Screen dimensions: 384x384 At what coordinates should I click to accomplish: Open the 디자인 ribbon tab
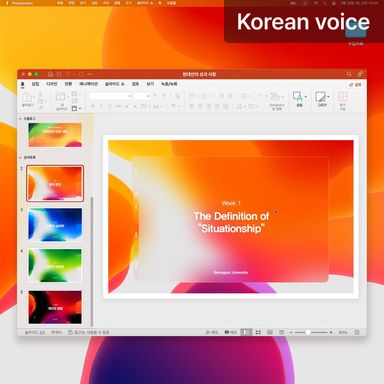click(52, 84)
